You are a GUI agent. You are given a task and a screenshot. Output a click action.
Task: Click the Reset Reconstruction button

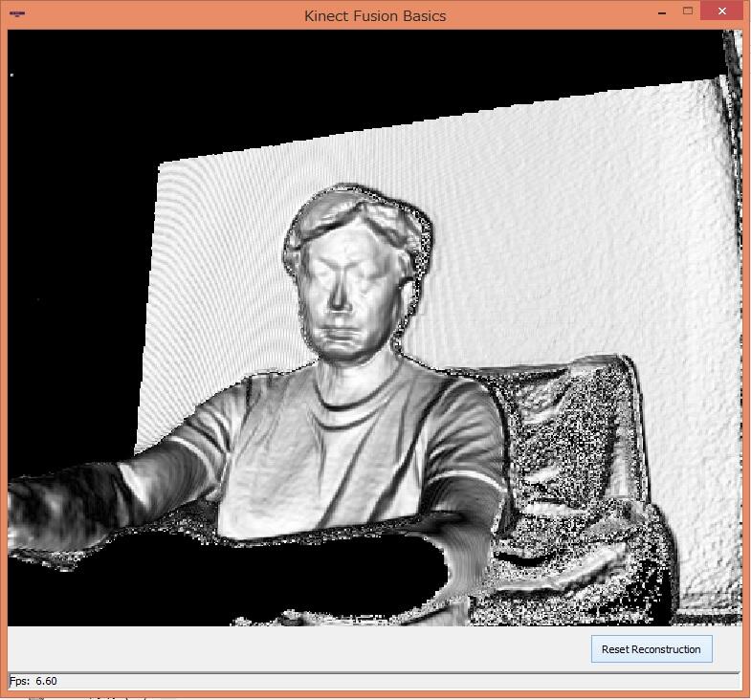coord(652,649)
